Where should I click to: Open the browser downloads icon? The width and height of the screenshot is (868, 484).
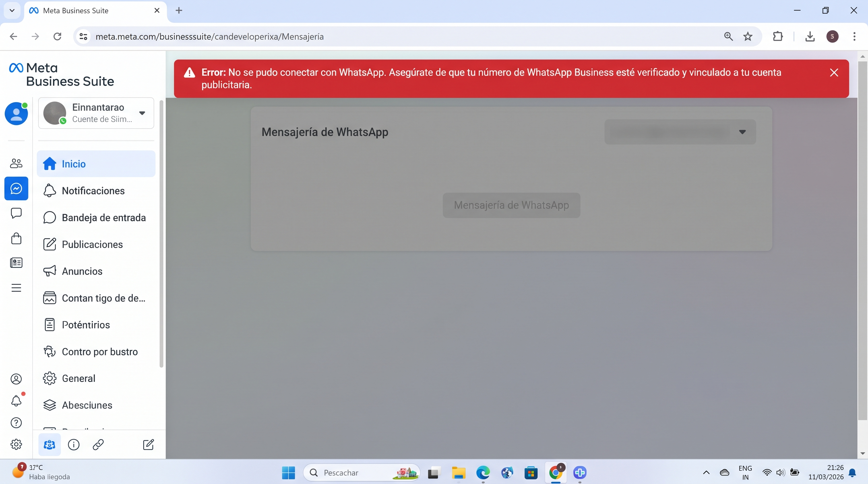click(810, 36)
